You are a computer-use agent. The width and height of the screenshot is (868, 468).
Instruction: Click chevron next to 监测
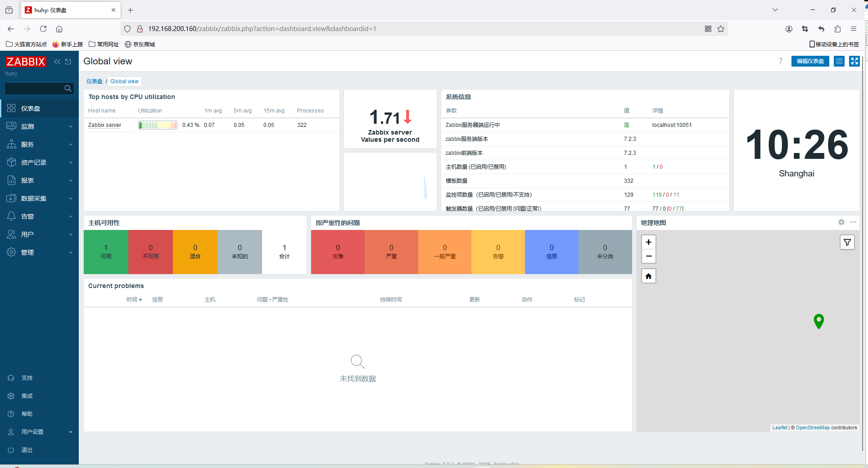tap(71, 126)
